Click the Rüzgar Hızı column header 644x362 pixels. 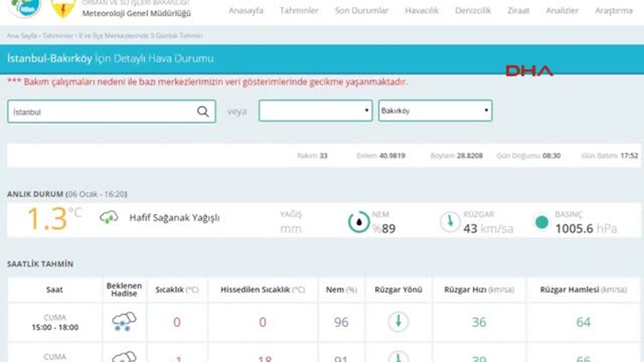[479, 290]
